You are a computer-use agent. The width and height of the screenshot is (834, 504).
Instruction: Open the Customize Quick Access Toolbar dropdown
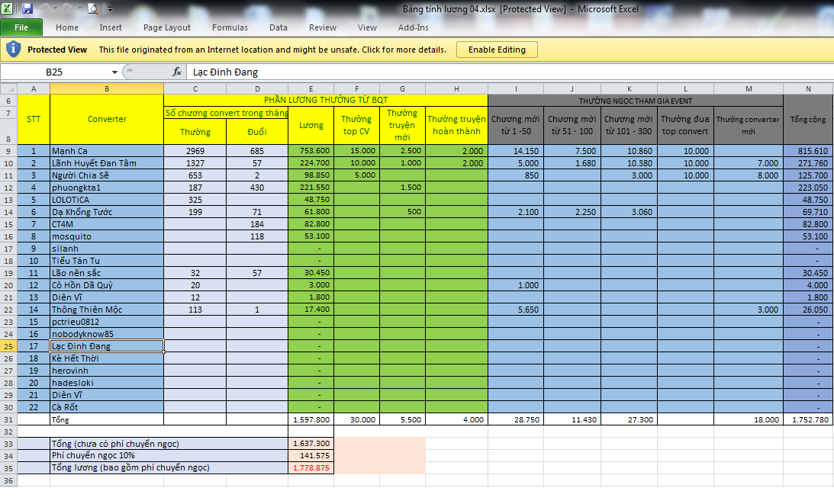pos(110,10)
